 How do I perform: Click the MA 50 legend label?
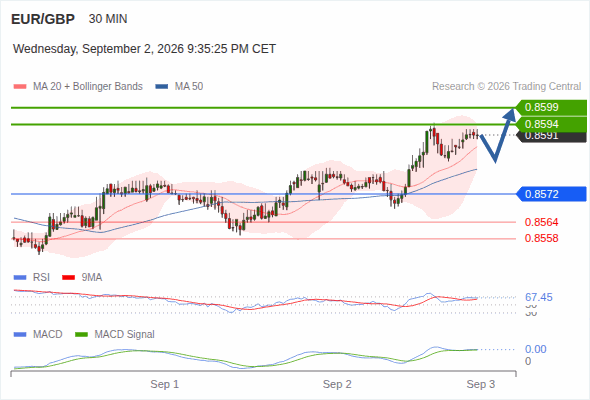pyautogui.click(x=189, y=87)
